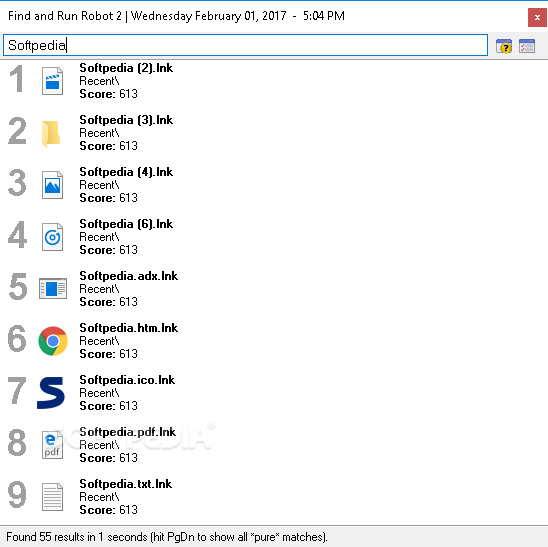The height and width of the screenshot is (547, 548).
Task: Select result named Softpedia.txt.lnk
Action: tap(125, 484)
